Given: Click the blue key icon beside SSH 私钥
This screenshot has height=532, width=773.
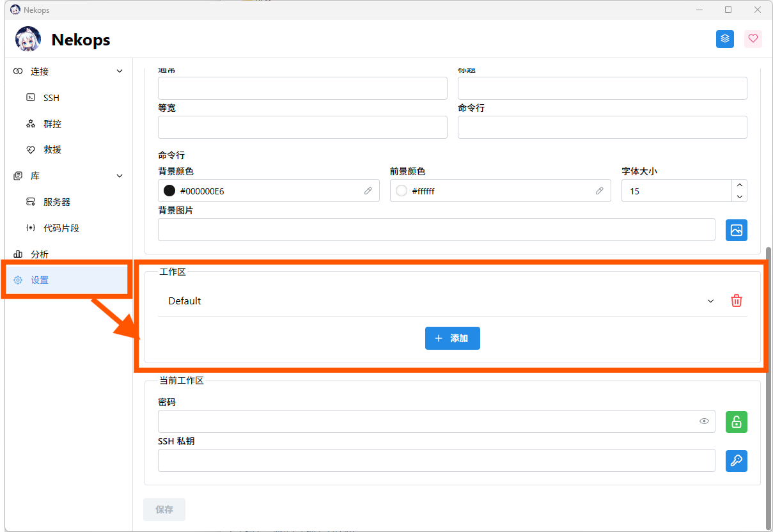Looking at the screenshot, I should coord(736,460).
